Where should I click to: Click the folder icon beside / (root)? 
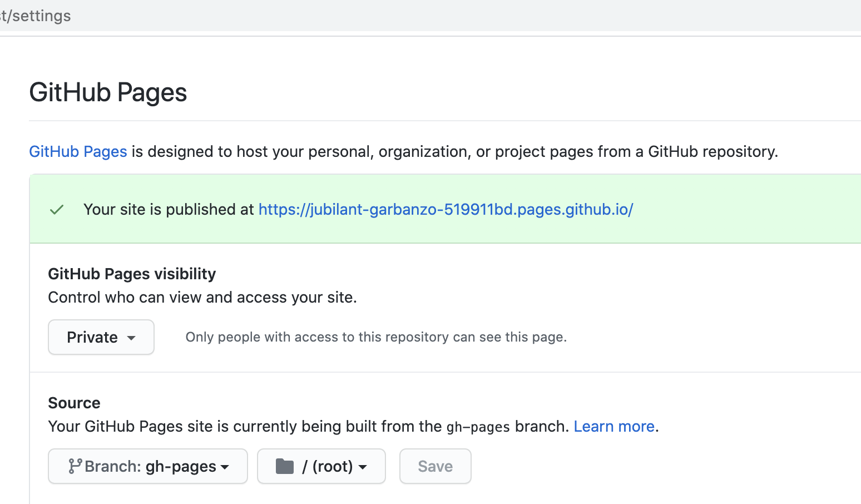285,466
